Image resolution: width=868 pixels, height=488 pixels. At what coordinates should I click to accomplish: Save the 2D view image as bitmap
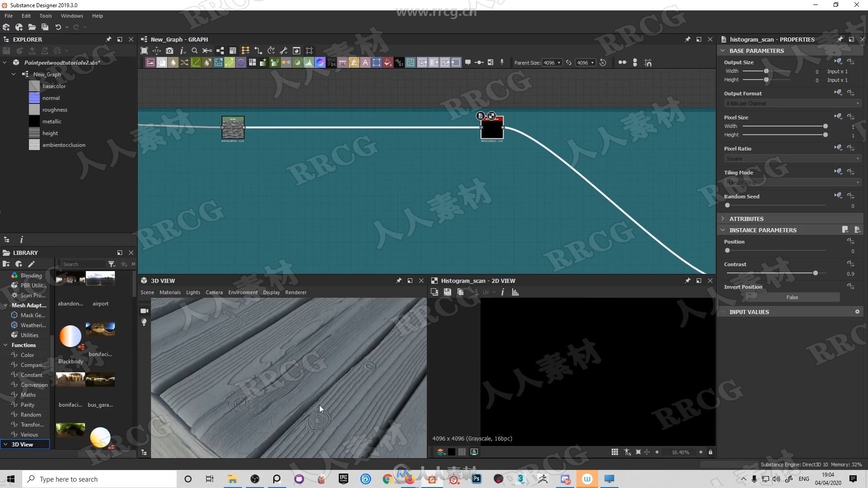click(447, 292)
